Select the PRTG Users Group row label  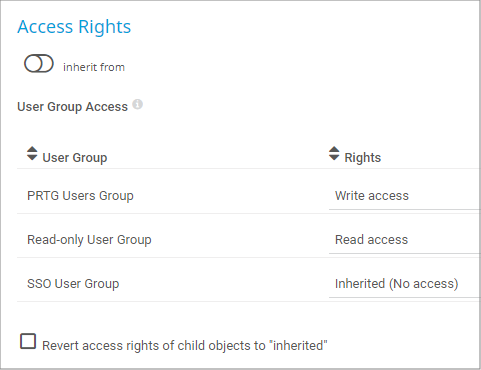pos(80,196)
